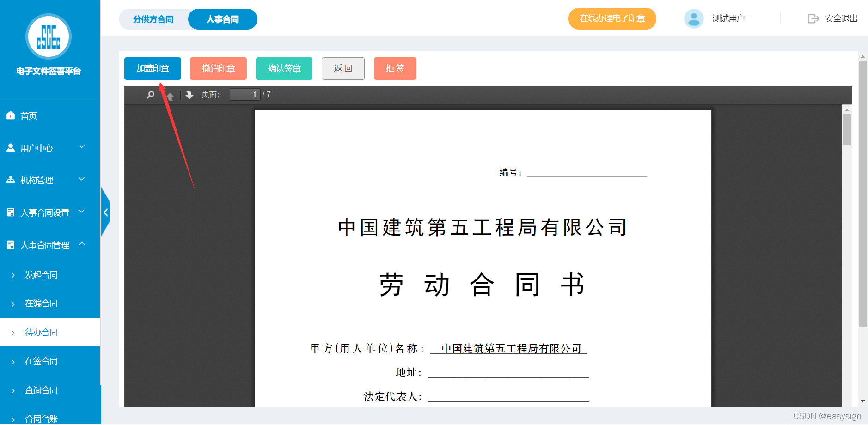Screen dimensions: 868x425
Task: Go to previous page with up arrow
Action: [x=170, y=96]
